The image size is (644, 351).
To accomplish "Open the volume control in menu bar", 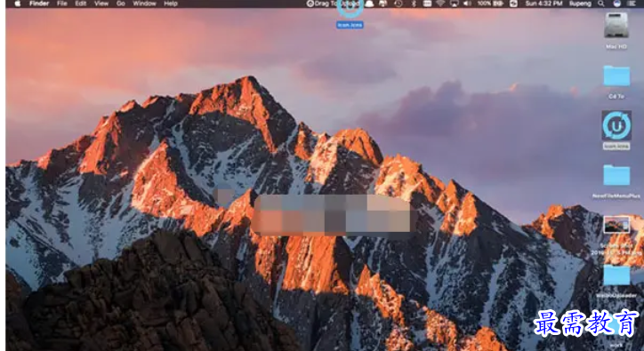I will [x=467, y=4].
